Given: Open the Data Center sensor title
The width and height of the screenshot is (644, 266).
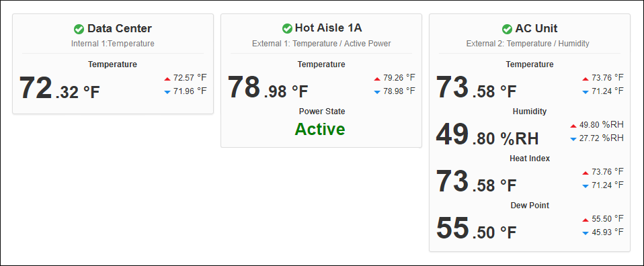Looking at the screenshot, I should coord(120,29).
